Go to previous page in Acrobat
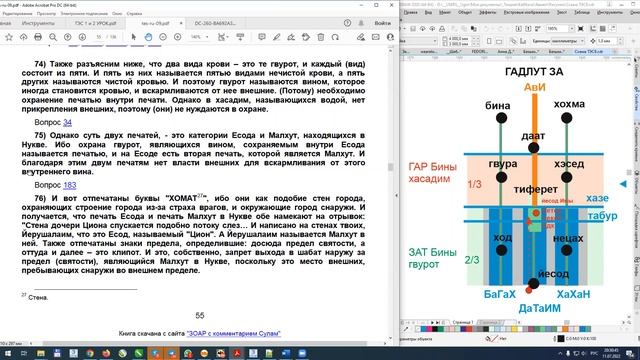This screenshot has width=640, height=360. click(x=67, y=37)
